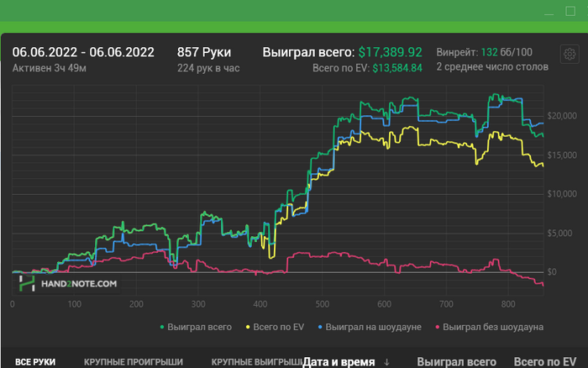Sort by 'Выиграл всего' table column header

456,362
